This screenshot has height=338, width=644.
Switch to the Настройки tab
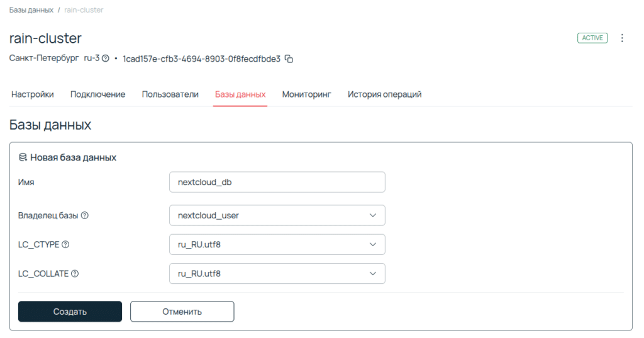(x=32, y=94)
